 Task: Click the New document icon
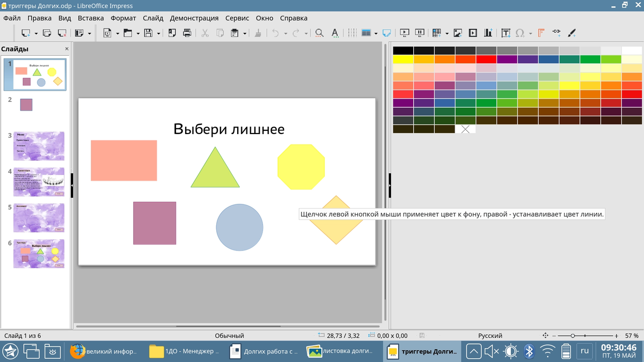[107, 33]
